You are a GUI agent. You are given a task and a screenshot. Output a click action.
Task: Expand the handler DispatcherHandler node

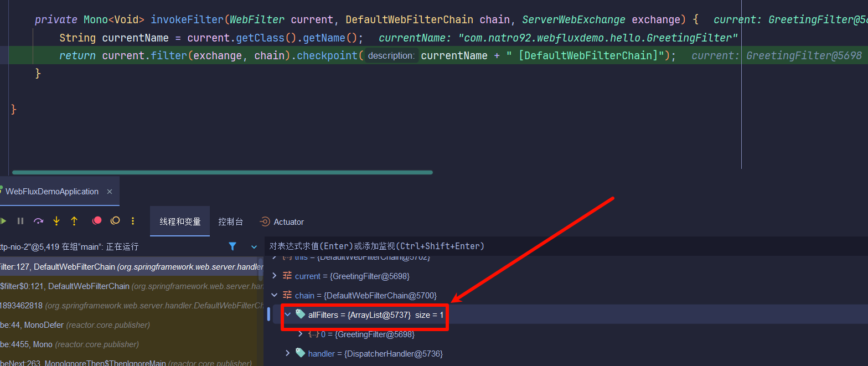tap(287, 353)
